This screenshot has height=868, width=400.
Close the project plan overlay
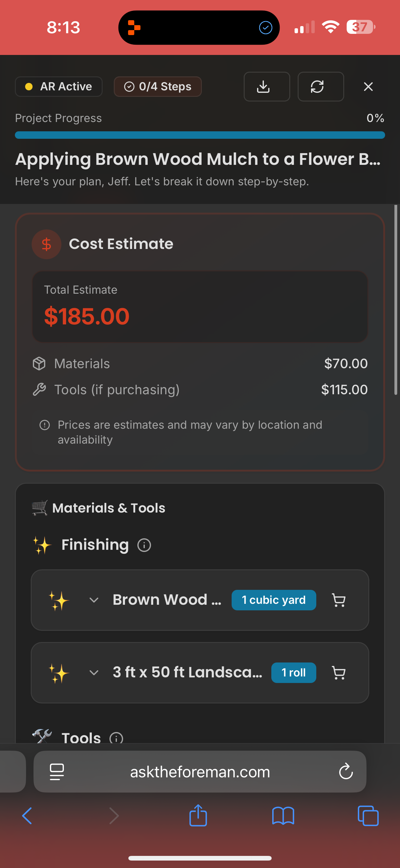368,87
